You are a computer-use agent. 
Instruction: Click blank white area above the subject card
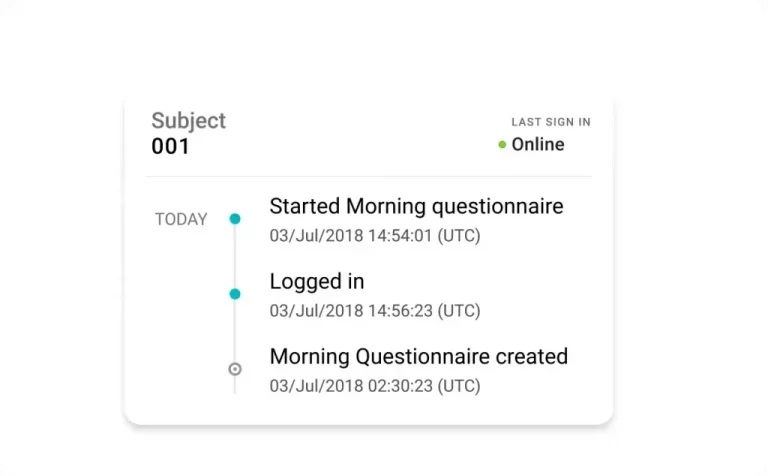(368, 50)
